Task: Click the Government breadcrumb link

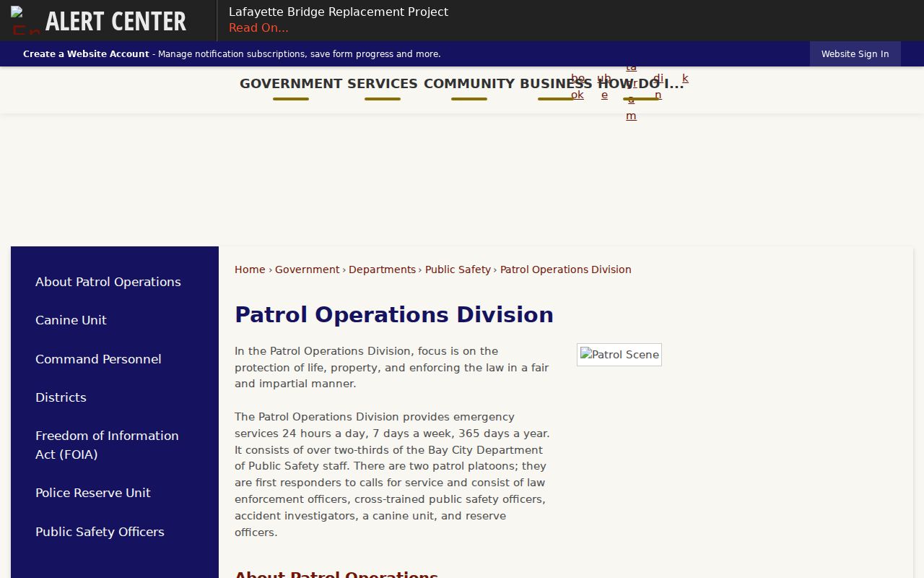Action: point(307,269)
